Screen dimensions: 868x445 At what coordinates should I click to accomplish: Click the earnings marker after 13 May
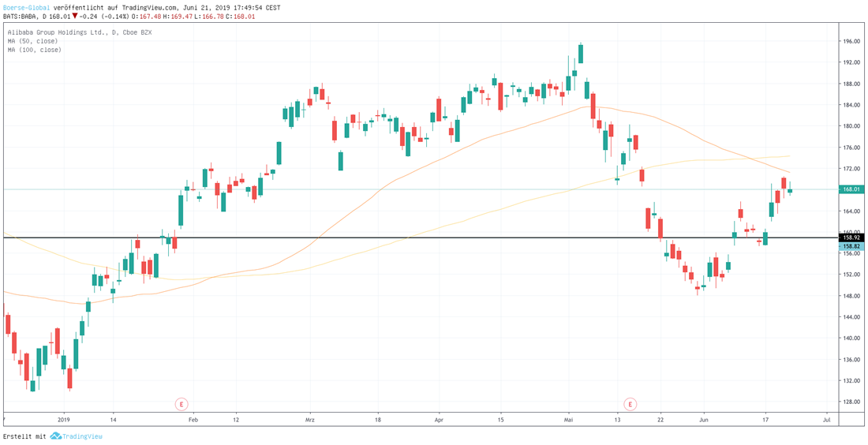630,404
